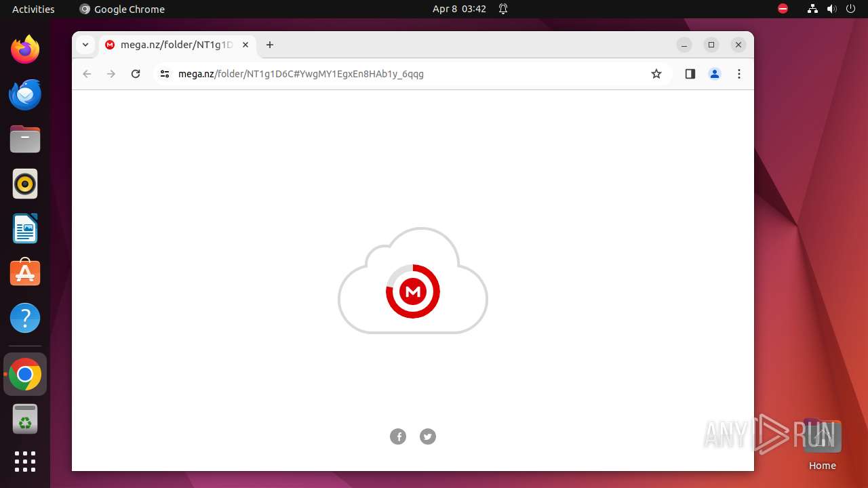The image size is (868, 488).
Task: Go forward in browser history
Action: point(111,74)
